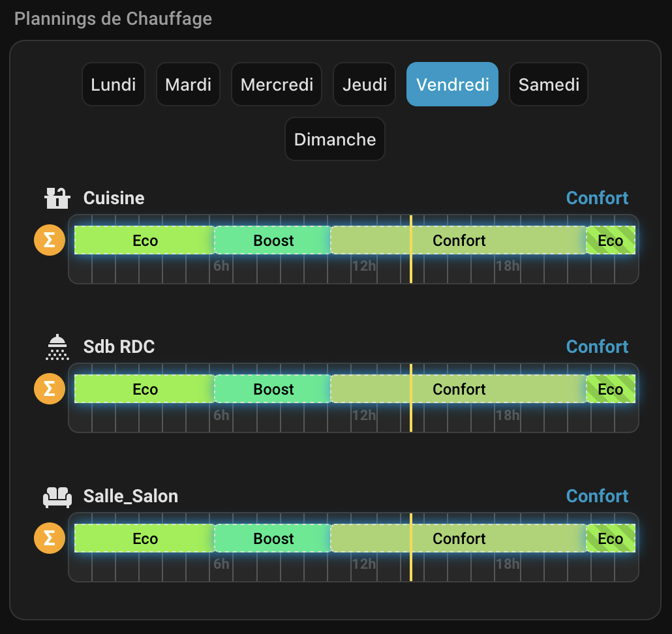The image size is (672, 634).
Task: Click the Confort status label for Sdb RDC
Action: [597, 347]
